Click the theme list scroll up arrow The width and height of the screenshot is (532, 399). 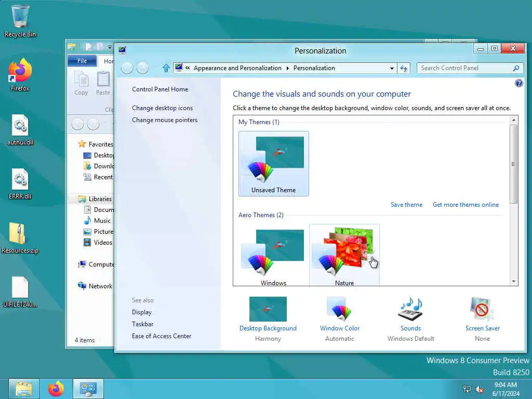514,120
